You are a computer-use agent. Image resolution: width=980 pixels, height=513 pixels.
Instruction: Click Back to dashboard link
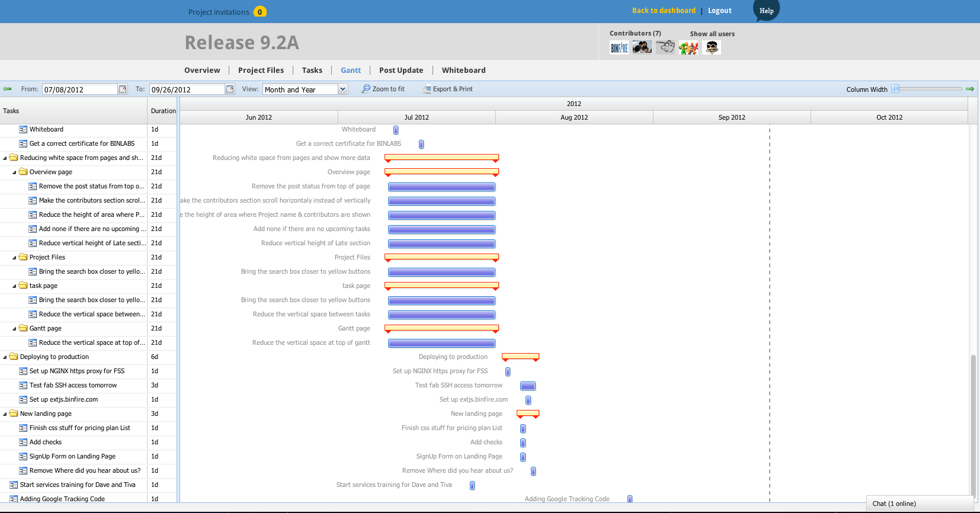[664, 11]
